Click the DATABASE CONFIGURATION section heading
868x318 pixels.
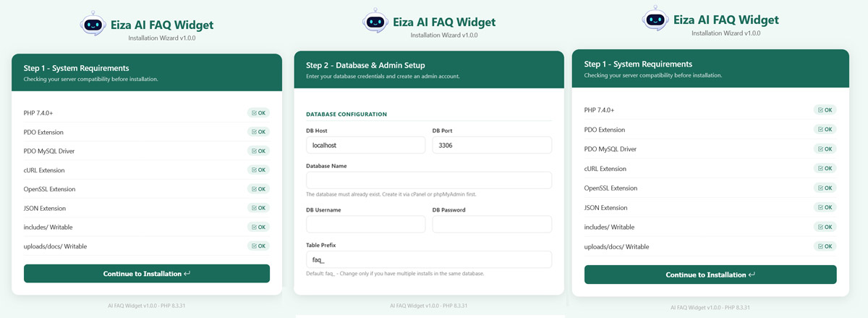pyautogui.click(x=346, y=114)
